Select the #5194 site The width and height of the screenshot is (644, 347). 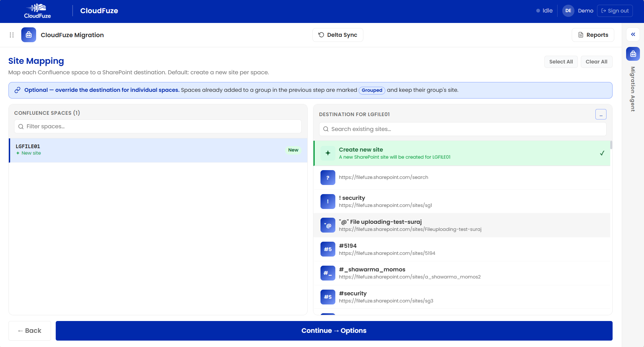click(462, 249)
